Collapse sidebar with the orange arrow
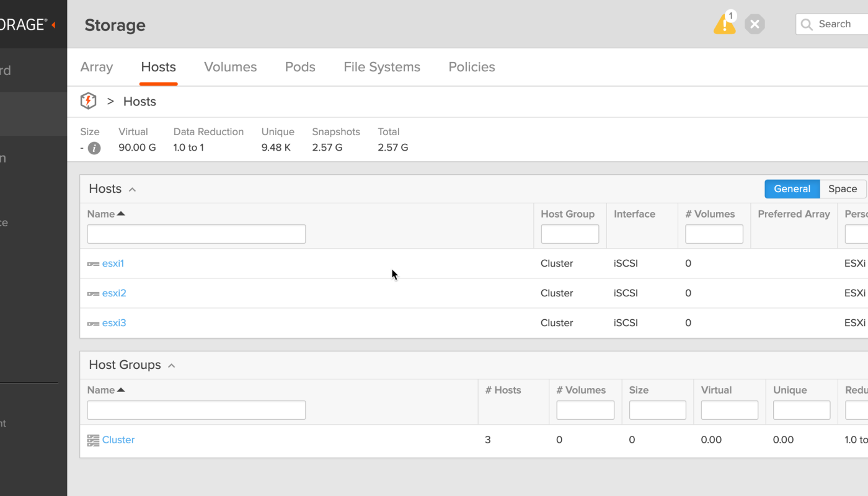The image size is (868, 496). click(53, 25)
